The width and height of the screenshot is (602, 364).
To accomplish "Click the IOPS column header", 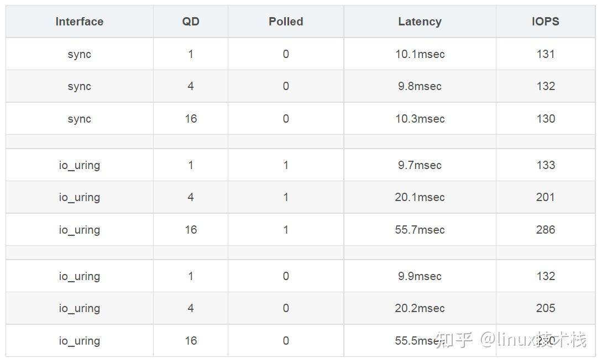I will pyautogui.click(x=545, y=22).
